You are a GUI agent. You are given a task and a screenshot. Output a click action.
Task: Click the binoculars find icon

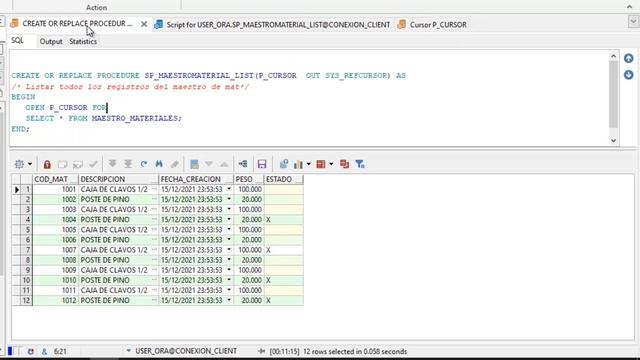point(159,164)
